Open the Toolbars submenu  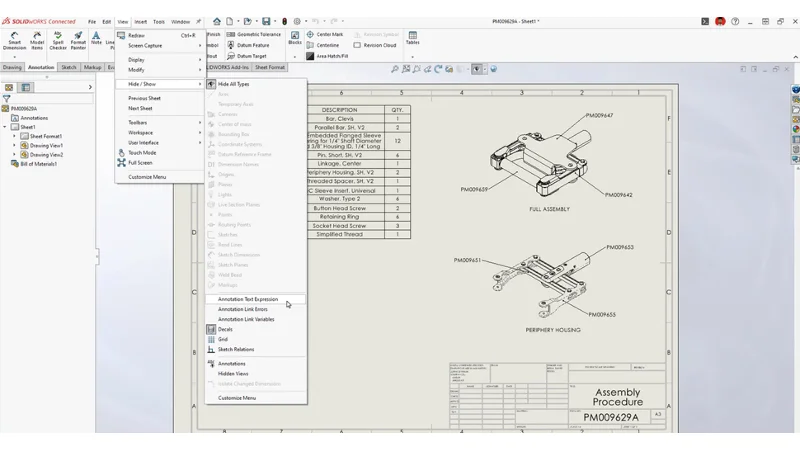pos(138,123)
